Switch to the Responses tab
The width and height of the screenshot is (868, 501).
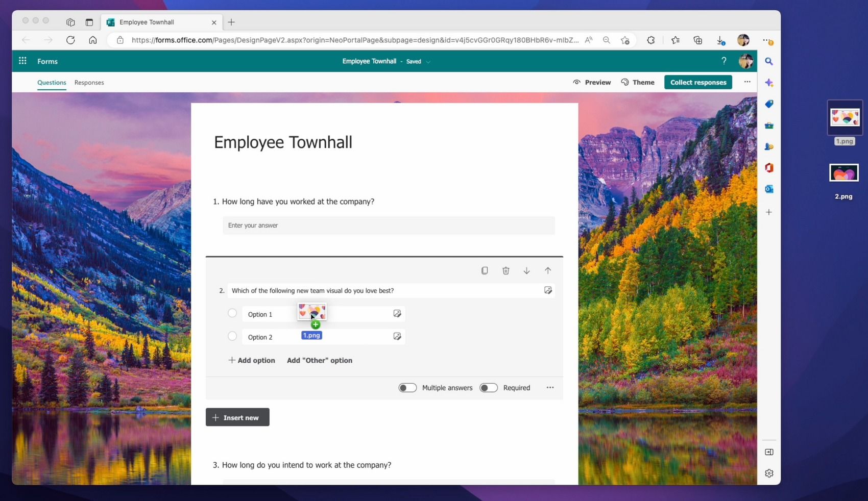pyautogui.click(x=89, y=82)
